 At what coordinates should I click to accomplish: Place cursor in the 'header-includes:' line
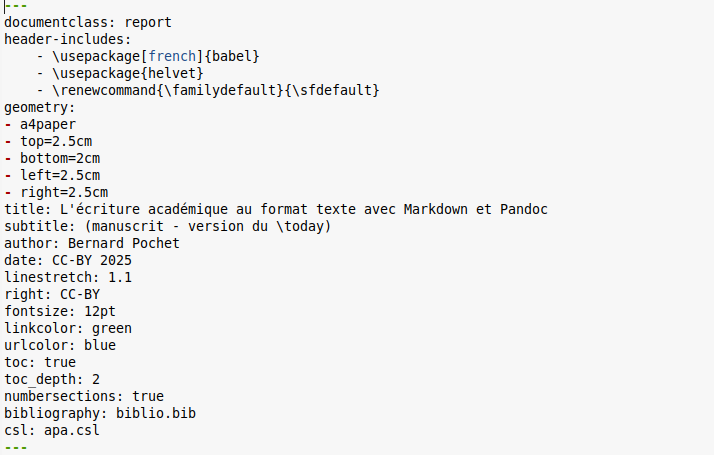point(68,40)
